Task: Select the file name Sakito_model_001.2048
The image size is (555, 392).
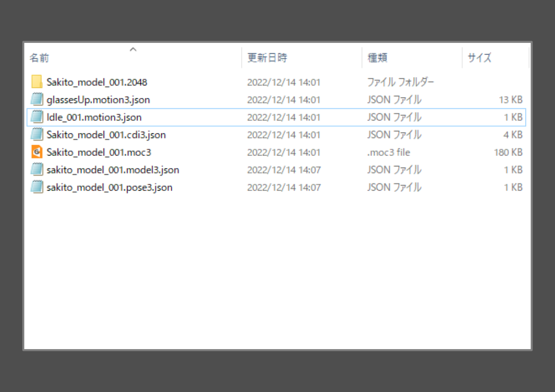Action: pyautogui.click(x=97, y=82)
